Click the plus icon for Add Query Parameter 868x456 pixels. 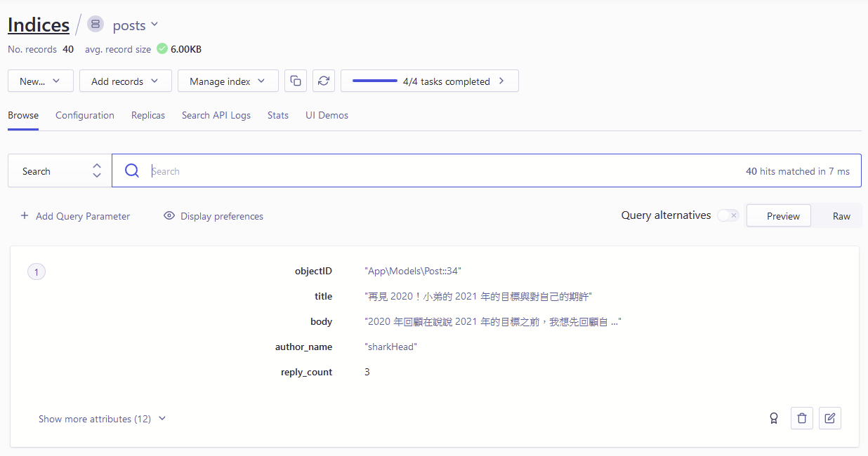(x=25, y=216)
